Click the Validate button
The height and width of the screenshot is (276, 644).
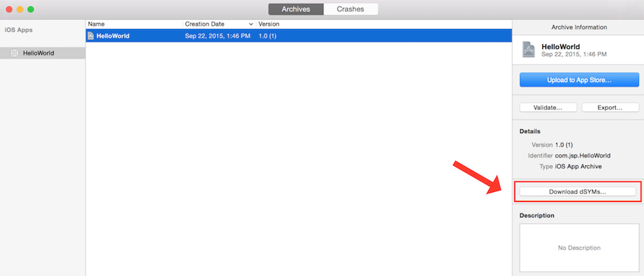coord(548,107)
